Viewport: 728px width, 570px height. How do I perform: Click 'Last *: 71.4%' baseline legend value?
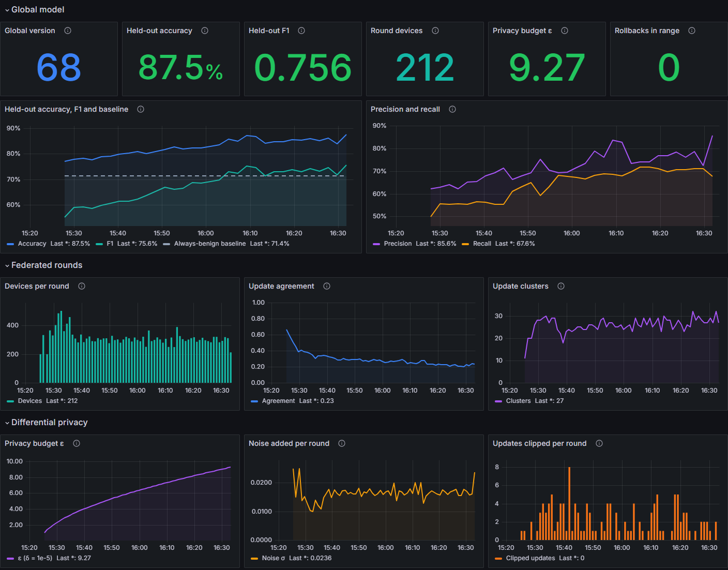tap(270, 244)
